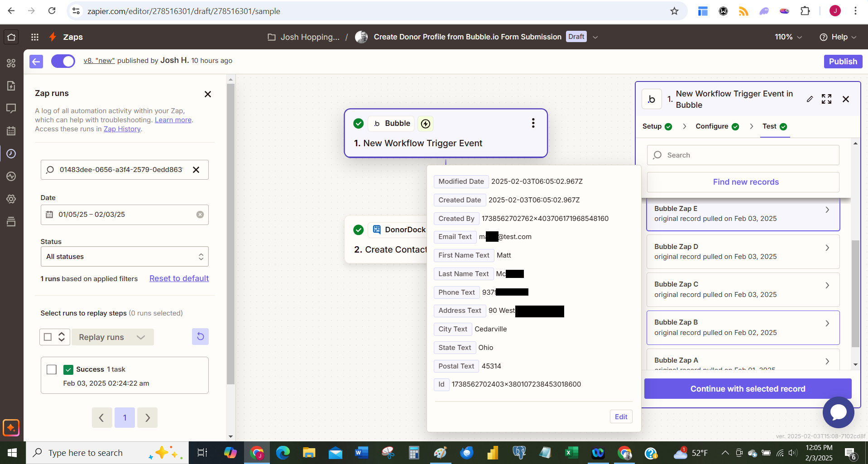Viewport: 868px width, 464px height.
Task: Open the Help dropdown menu
Action: (x=838, y=37)
